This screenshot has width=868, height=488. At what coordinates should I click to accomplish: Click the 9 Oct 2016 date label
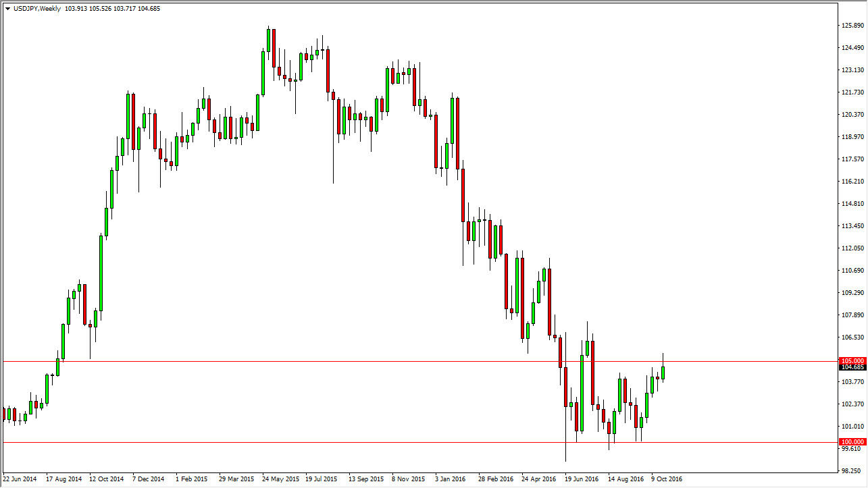point(666,479)
